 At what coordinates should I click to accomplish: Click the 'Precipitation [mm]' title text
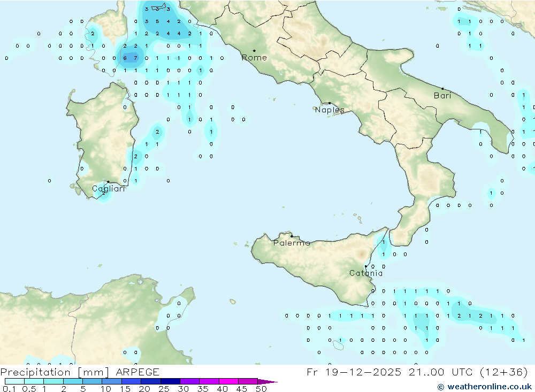(x=55, y=372)
